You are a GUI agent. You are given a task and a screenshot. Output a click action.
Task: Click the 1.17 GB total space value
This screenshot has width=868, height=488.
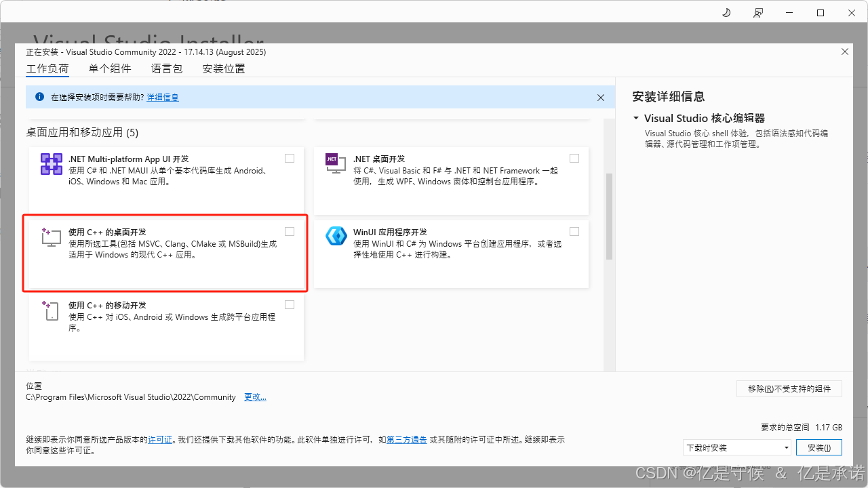click(x=829, y=428)
